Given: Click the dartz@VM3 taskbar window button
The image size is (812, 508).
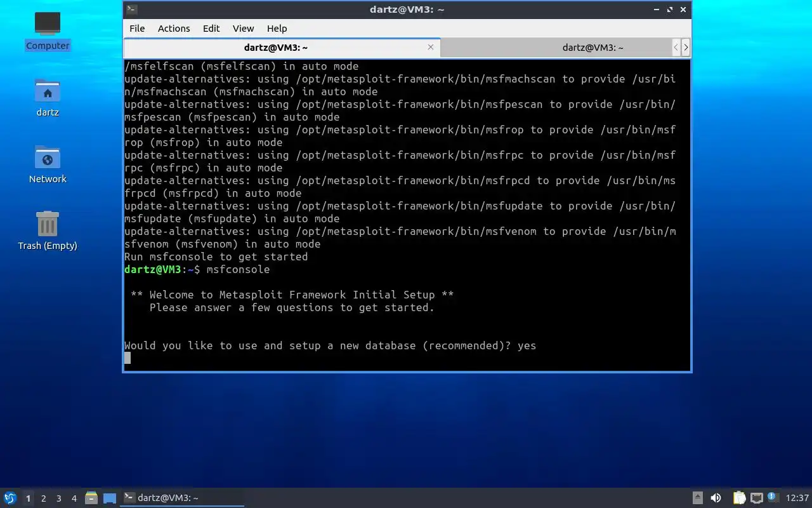Looking at the screenshot, I should (x=182, y=498).
